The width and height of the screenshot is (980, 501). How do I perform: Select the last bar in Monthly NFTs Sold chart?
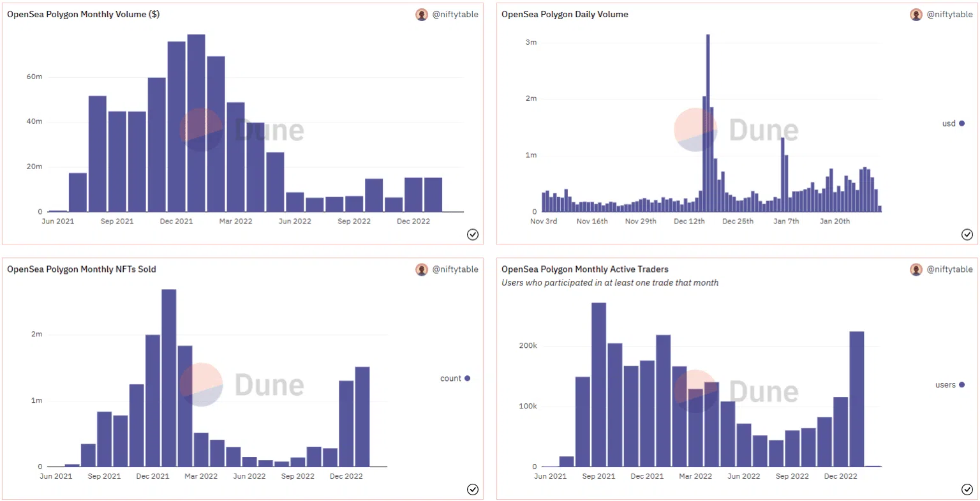coord(362,417)
